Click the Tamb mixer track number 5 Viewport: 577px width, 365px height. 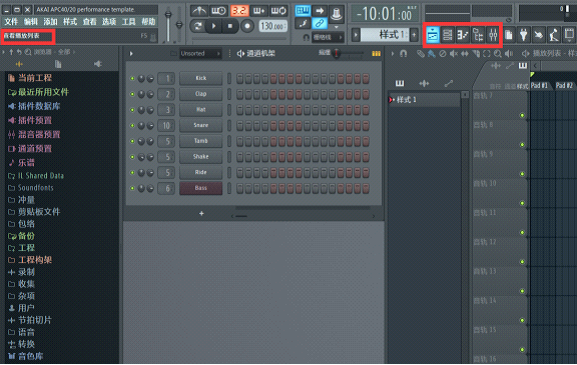pyautogui.click(x=166, y=141)
